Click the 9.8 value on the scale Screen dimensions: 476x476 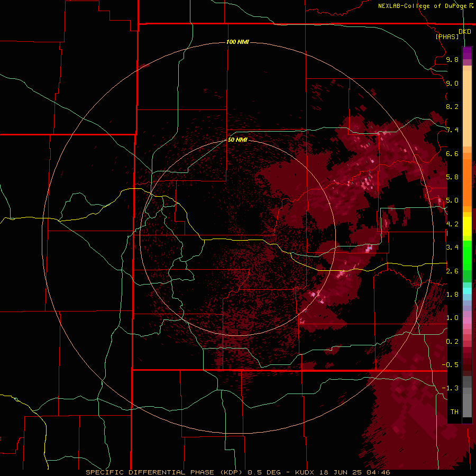point(452,59)
